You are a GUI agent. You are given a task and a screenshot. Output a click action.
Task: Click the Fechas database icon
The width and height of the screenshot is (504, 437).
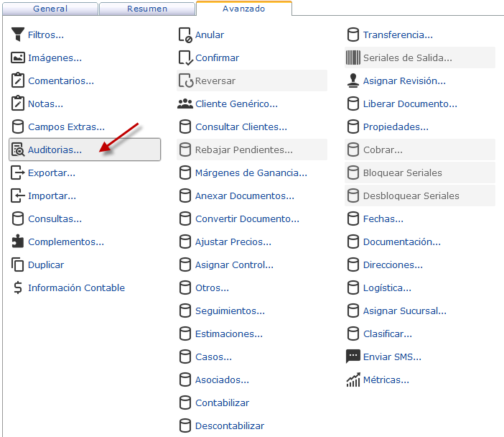[x=353, y=218]
